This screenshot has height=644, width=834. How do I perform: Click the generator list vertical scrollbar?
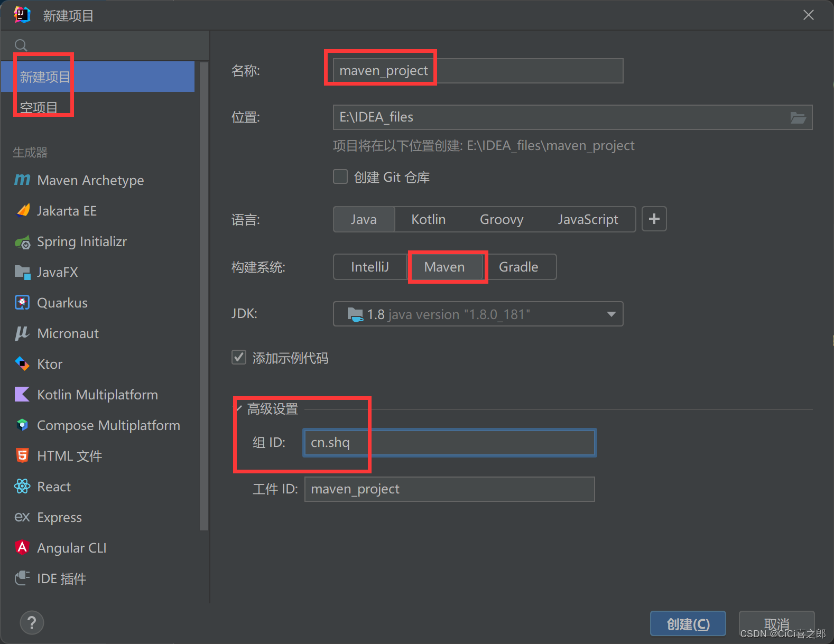coord(204,296)
